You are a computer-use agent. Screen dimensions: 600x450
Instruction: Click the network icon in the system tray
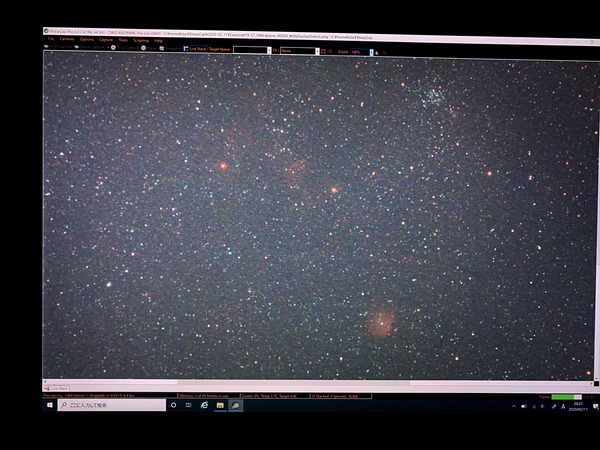pyautogui.click(x=534, y=406)
